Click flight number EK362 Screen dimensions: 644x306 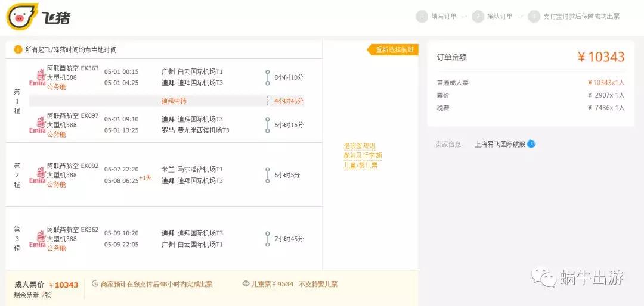point(89,230)
